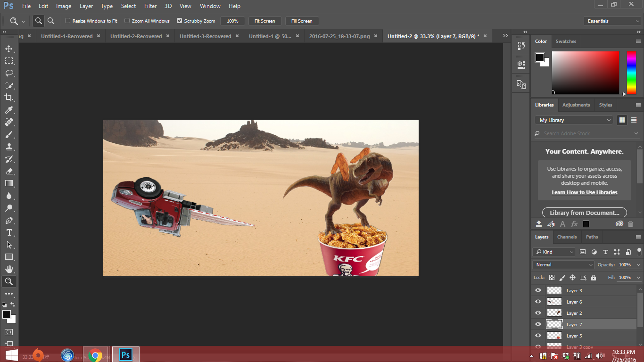Filter layers by pixel type
This screenshot has height=362, width=644.
(x=583, y=252)
